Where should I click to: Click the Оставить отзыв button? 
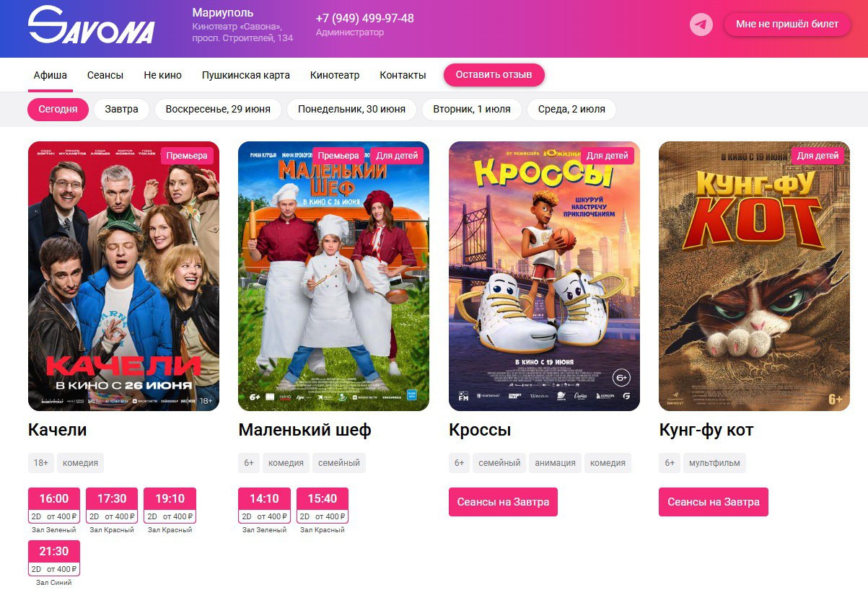click(494, 75)
